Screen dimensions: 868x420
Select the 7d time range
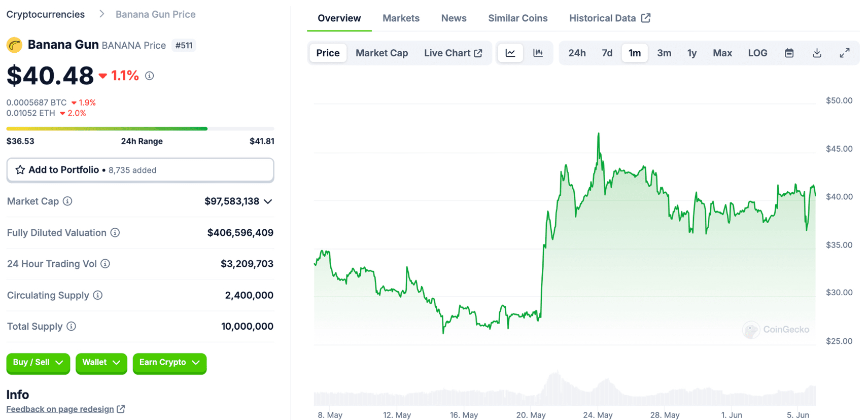[607, 53]
